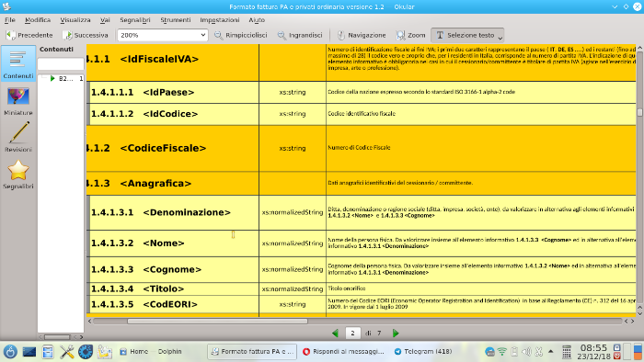Open the folder notes icon in taskbar
644x362 pixels.
(104, 352)
